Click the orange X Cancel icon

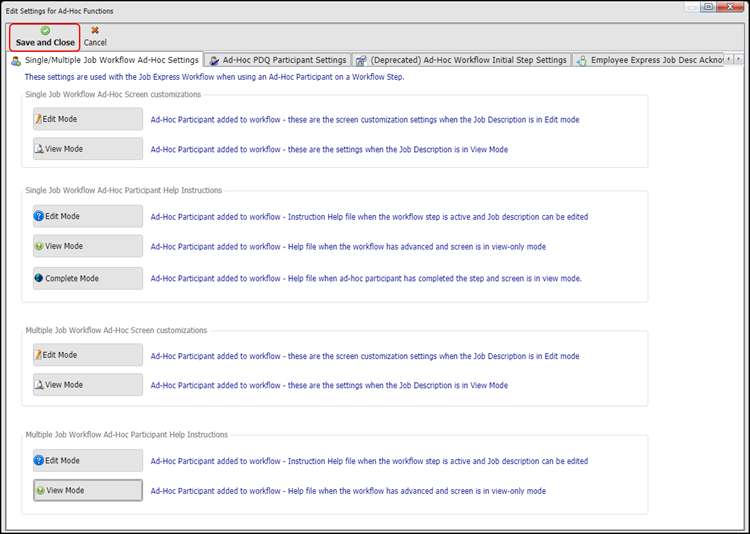(x=95, y=31)
